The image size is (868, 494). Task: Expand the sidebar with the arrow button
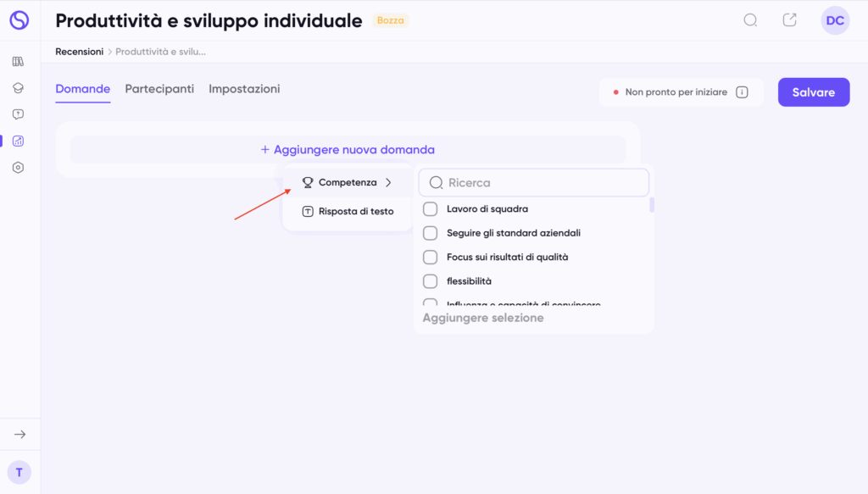(x=19, y=434)
